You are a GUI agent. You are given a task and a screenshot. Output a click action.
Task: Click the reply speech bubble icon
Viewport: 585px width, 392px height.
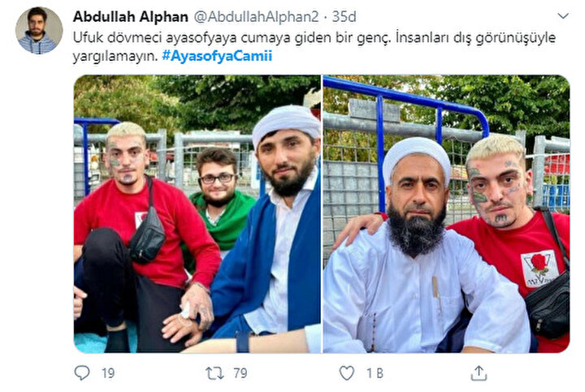tap(82, 373)
